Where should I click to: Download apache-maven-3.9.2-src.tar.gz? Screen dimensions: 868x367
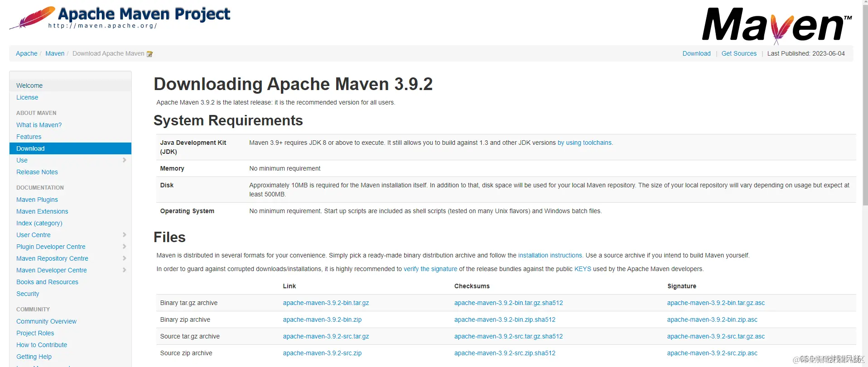pyautogui.click(x=326, y=336)
